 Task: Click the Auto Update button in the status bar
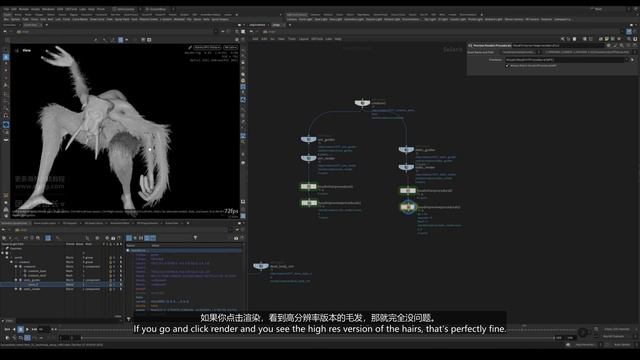pyautogui.click(x=622, y=344)
